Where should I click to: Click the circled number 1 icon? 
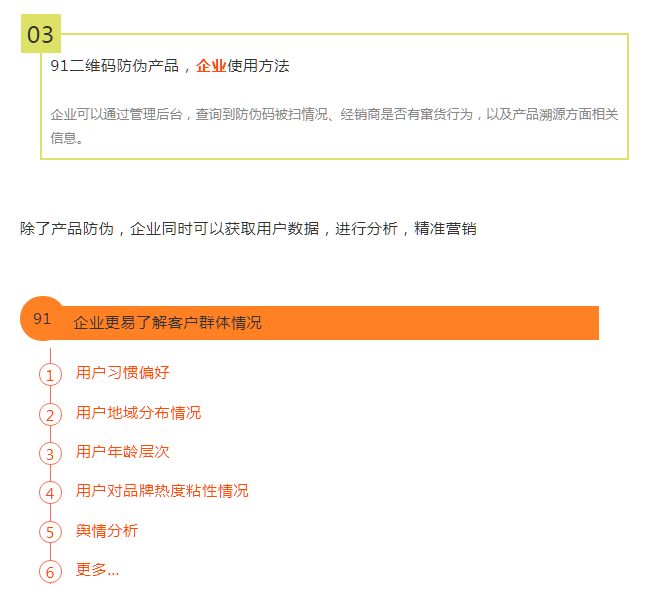(x=51, y=375)
